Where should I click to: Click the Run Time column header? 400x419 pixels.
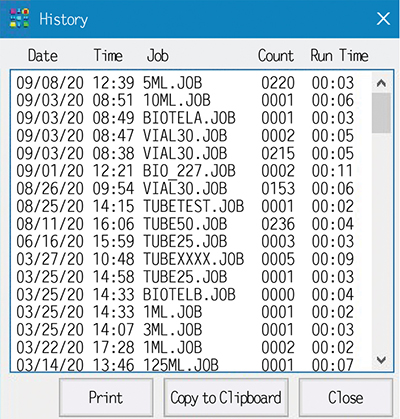tap(339, 55)
